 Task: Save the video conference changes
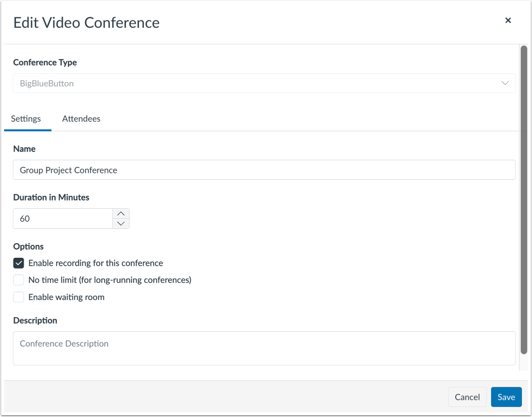506,397
